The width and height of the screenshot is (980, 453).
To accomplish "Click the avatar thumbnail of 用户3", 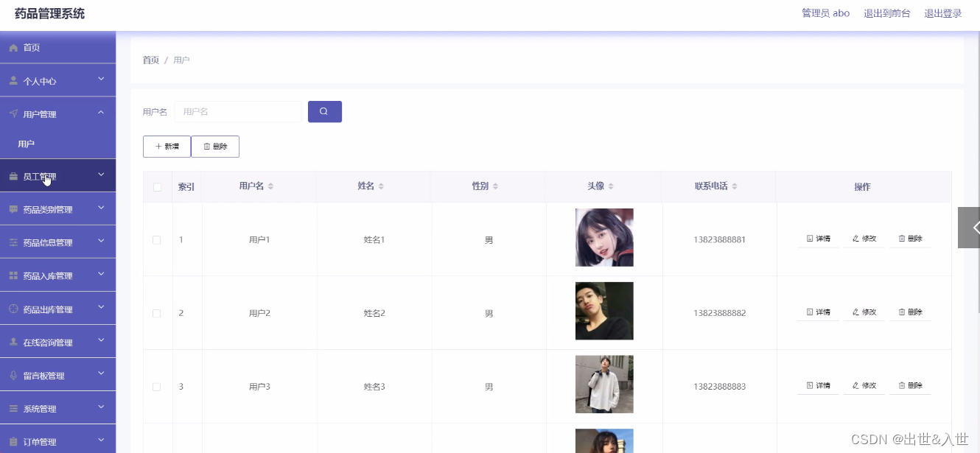I will [604, 384].
